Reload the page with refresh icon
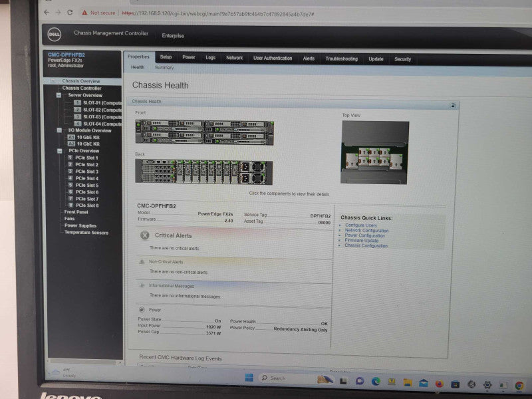Image resolution: width=532 pixels, height=399 pixels. click(x=70, y=13)
